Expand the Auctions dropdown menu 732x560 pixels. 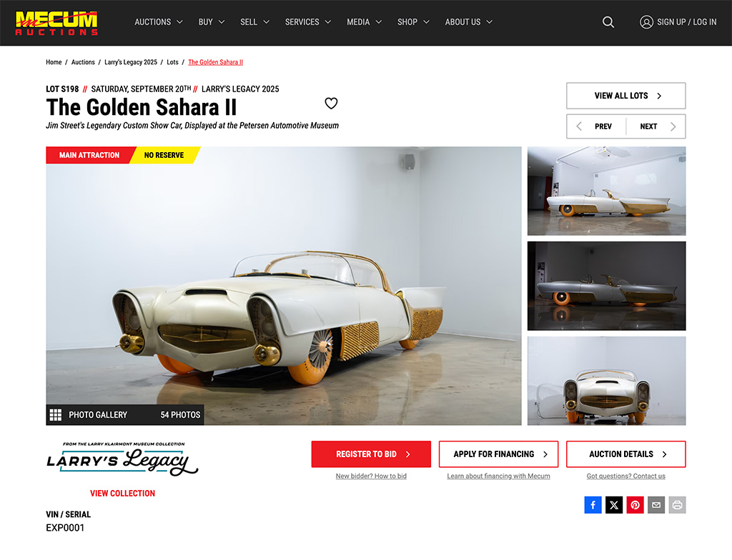tap(158, 22)
